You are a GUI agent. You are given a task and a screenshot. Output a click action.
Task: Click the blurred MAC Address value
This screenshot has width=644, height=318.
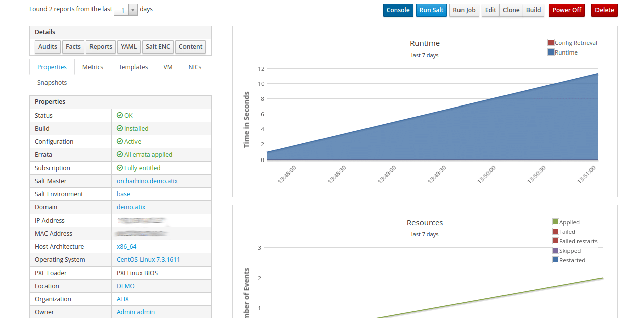pos(141,233)
